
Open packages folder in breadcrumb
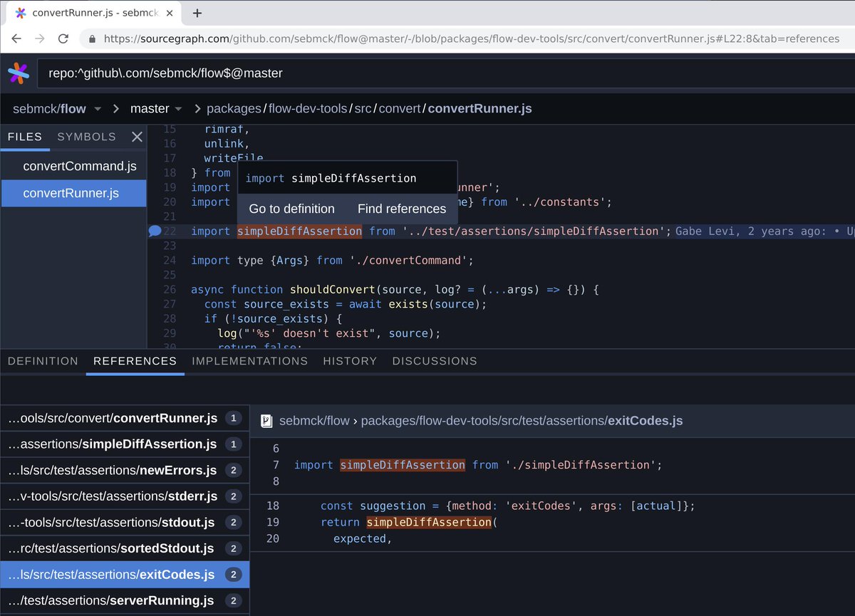pyautogui.click(x=234, y=109)
